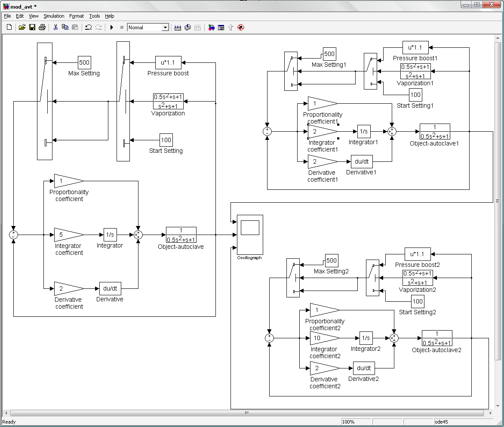Open a model file with folder icon
Screen dimensions: 504x427
click(x=22, y=28)
